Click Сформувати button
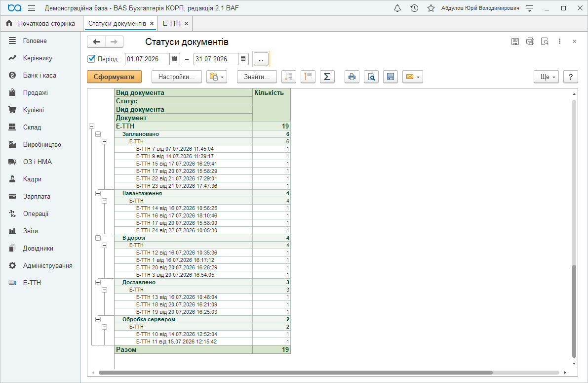 coord(114,77)
